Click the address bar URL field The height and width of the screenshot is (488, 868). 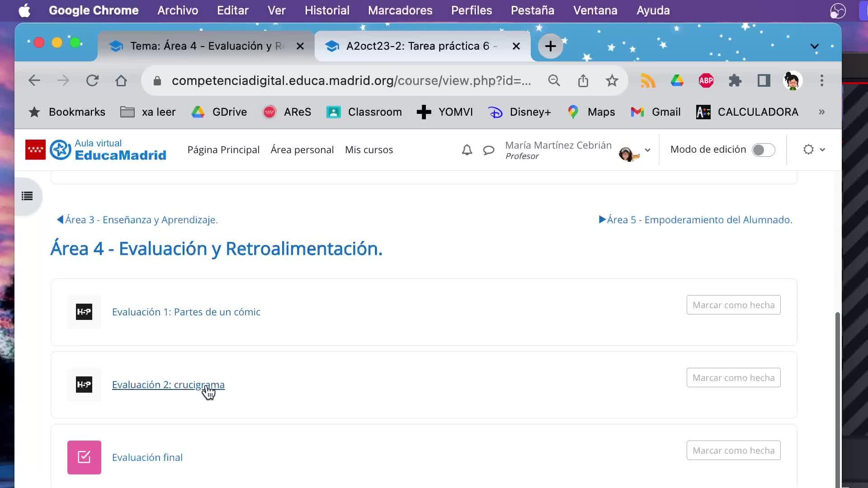(350, 81)
